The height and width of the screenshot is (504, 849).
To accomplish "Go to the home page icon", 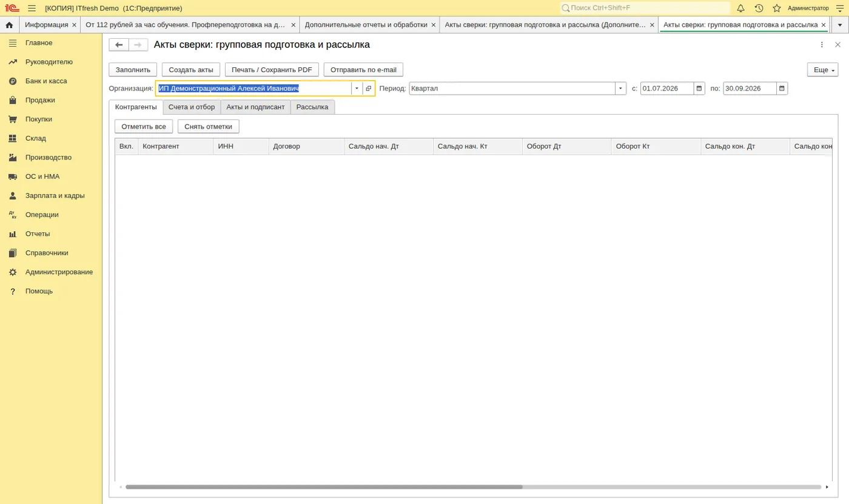I will click(x=9, y=25).
